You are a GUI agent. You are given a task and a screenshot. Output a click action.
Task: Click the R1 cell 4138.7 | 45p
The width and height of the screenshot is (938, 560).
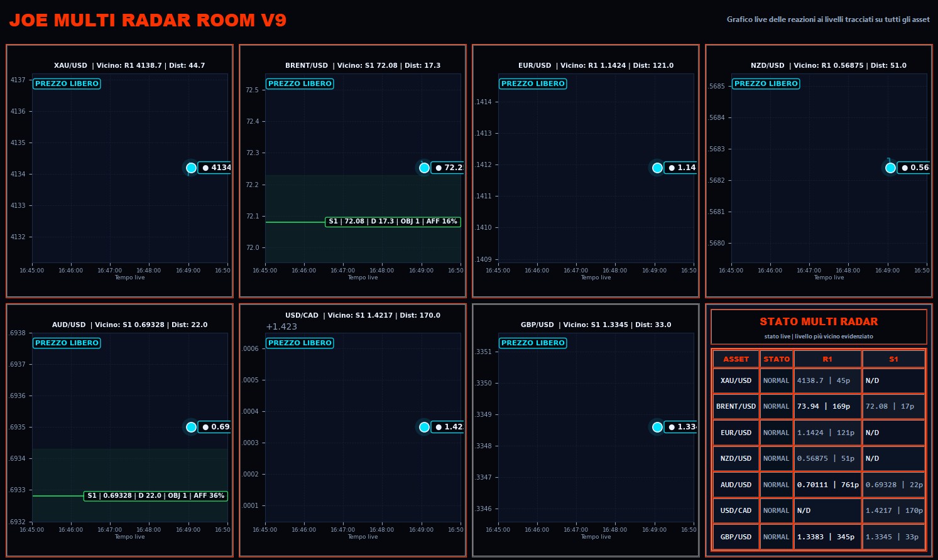coord(827,380)
